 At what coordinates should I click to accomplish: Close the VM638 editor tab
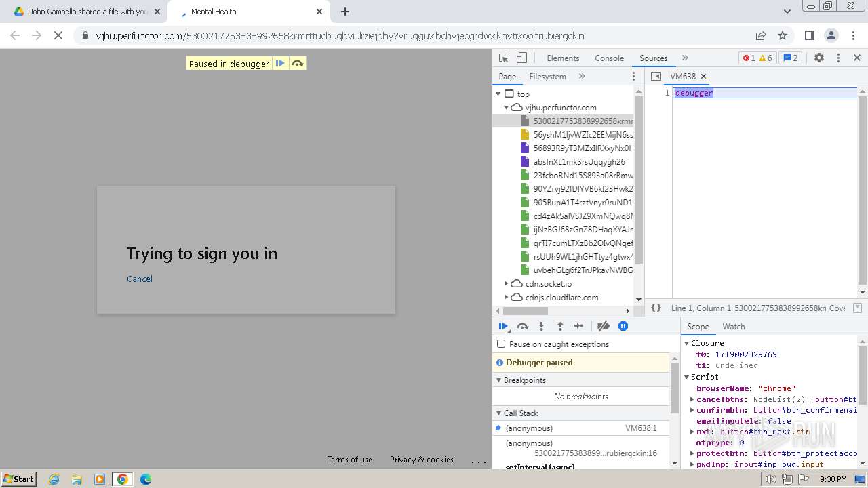click(703, 77)
